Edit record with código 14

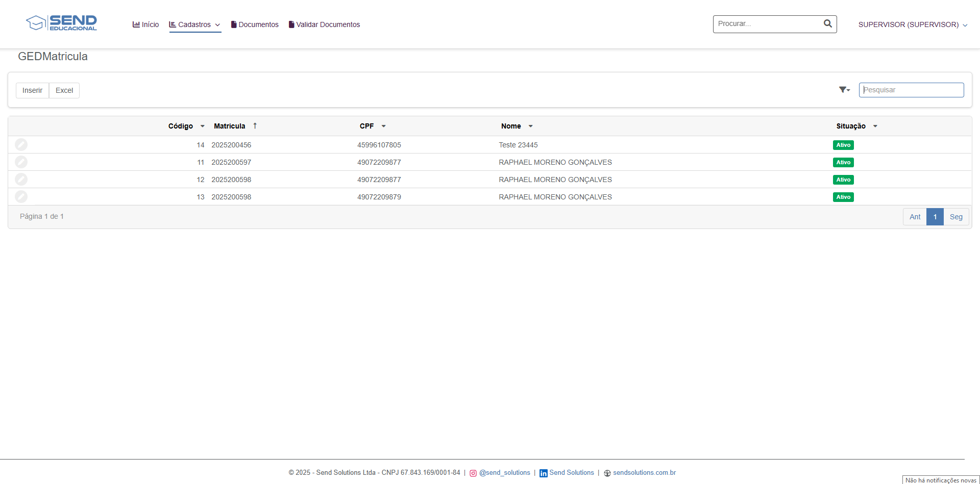pos(21,145)
